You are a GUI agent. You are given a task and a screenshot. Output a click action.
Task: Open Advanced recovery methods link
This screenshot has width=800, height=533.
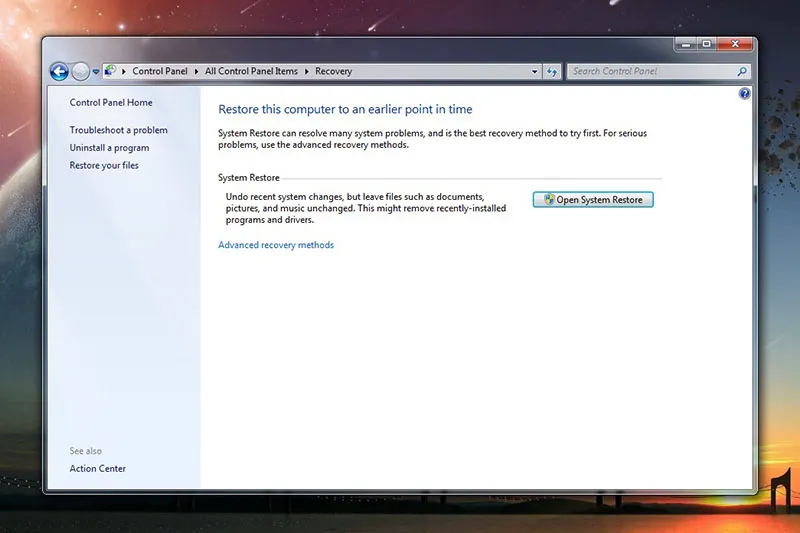pyautogui.click(x=276, y=245)
